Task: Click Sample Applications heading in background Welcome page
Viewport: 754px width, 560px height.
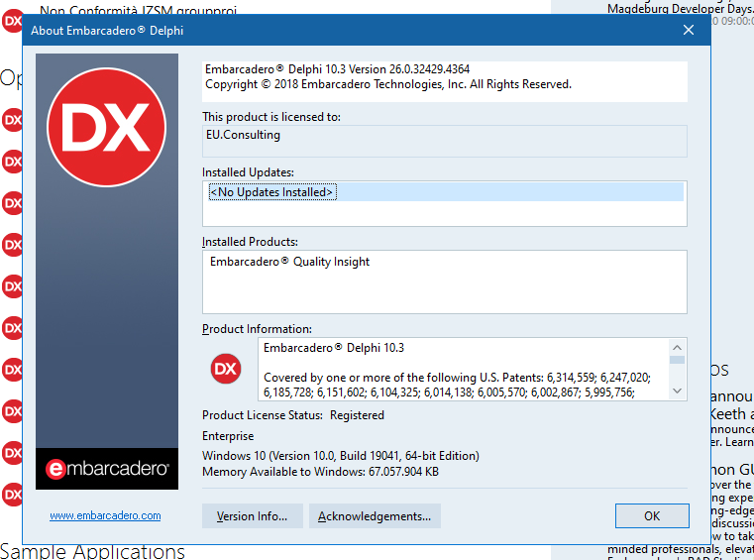Action: (x=92, y=551)
